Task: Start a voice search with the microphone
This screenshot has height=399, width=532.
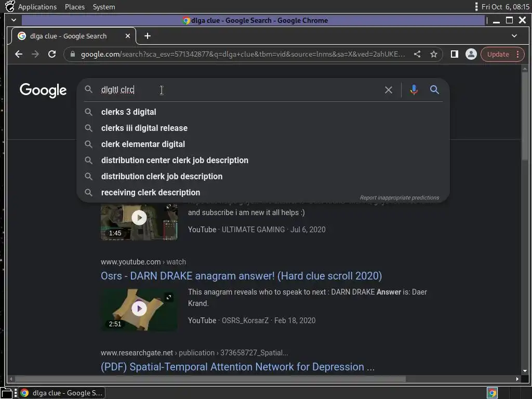Action: (x=414, y=90)
